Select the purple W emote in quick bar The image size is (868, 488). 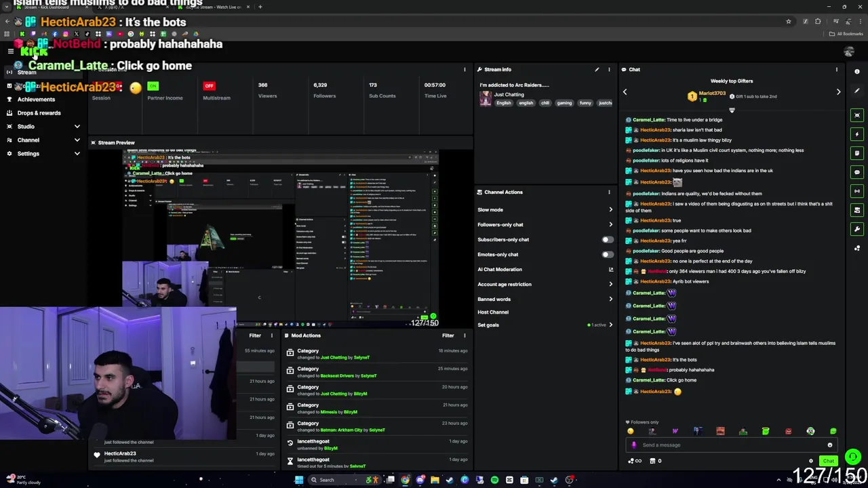(x=675, y=431)
